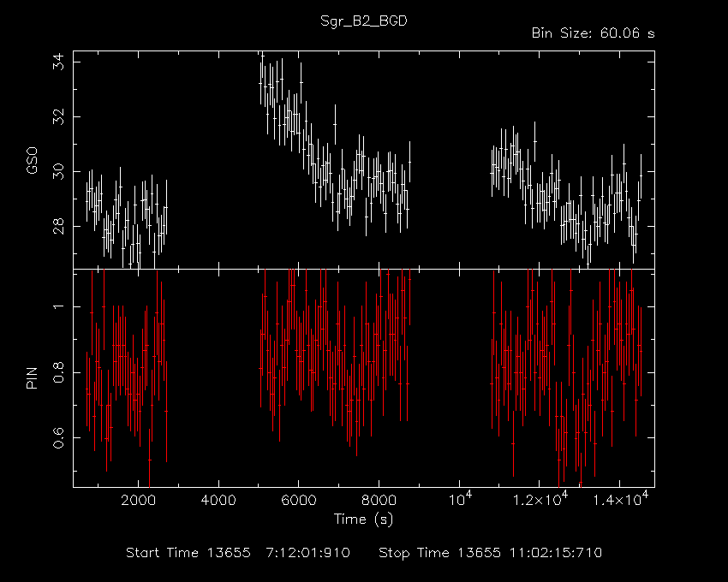Image resolution: width=728 pixels, height=582 pixels.
Task: Click the Time (s) axis label
Action: coord(363,519)
